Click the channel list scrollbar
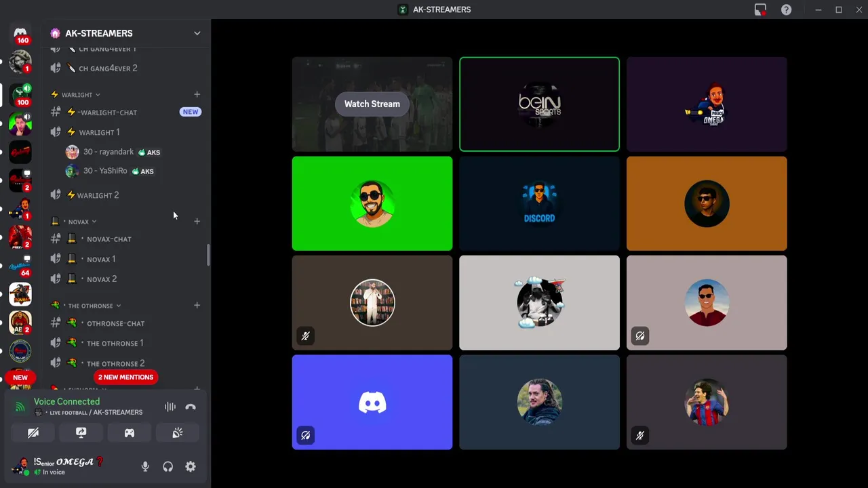 pyautogui.click(x=208, y=255)
